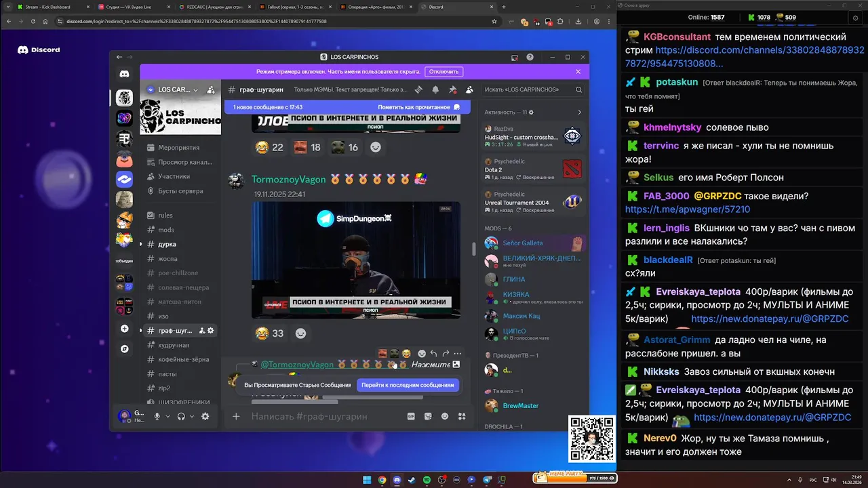Viewport: 868px width, 488px height.
Task: Open the threads icon in channel header
Action: click(419, 89)
